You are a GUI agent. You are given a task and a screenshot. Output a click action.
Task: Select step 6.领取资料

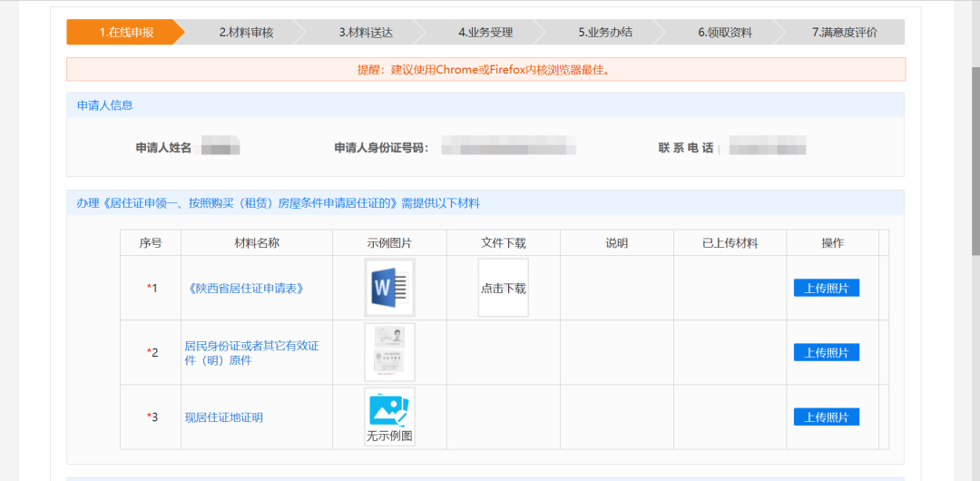coord(725,33)
